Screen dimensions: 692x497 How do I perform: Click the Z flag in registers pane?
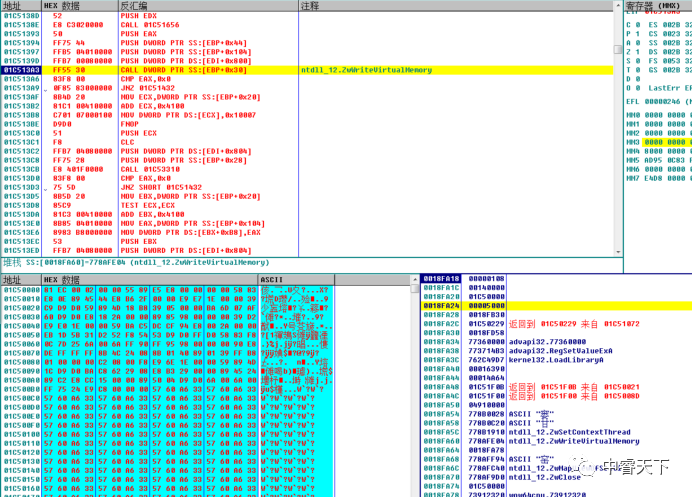[x=633, y=52]
